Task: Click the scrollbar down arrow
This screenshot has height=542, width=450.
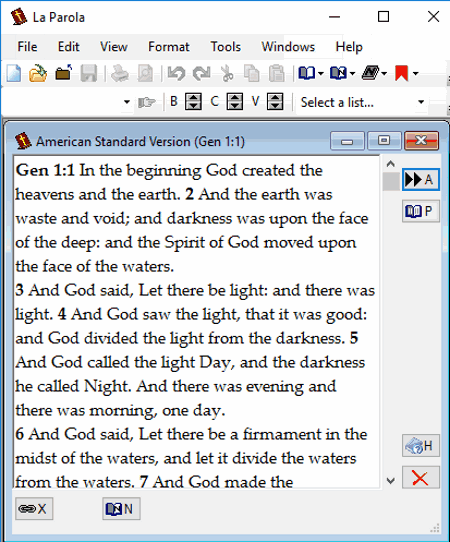Action: click(x=391, y=480)
